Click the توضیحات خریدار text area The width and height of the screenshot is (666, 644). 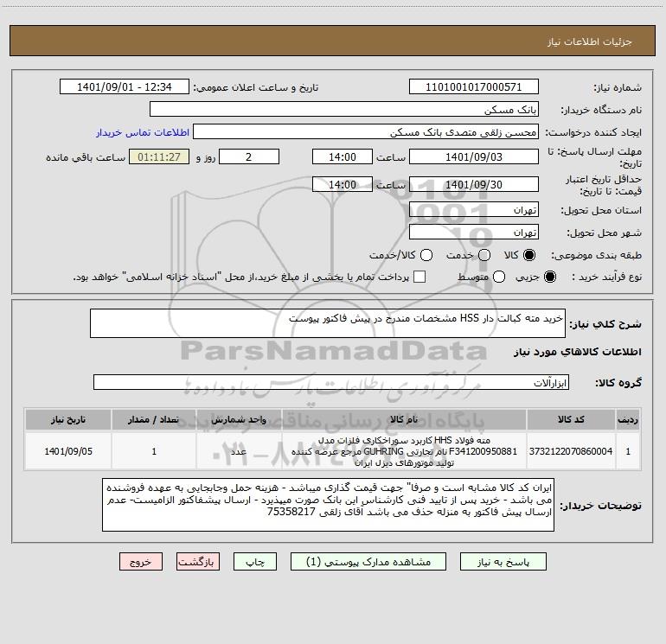tap(328, 505)
